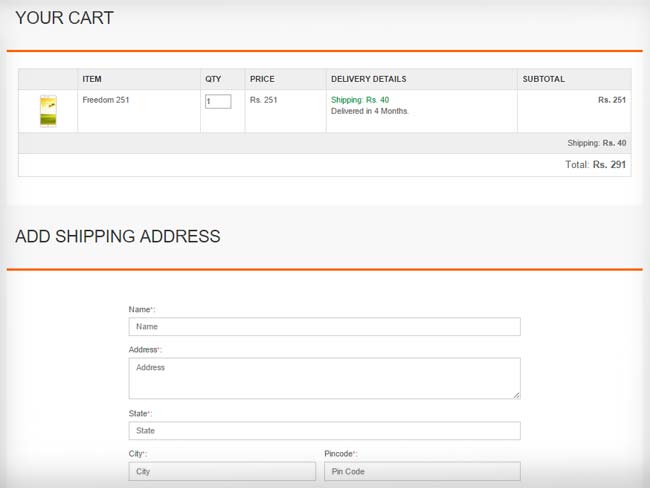Click the Delivered in 4 Months text
The image size is (650, 488).
[x=370, y=111]
